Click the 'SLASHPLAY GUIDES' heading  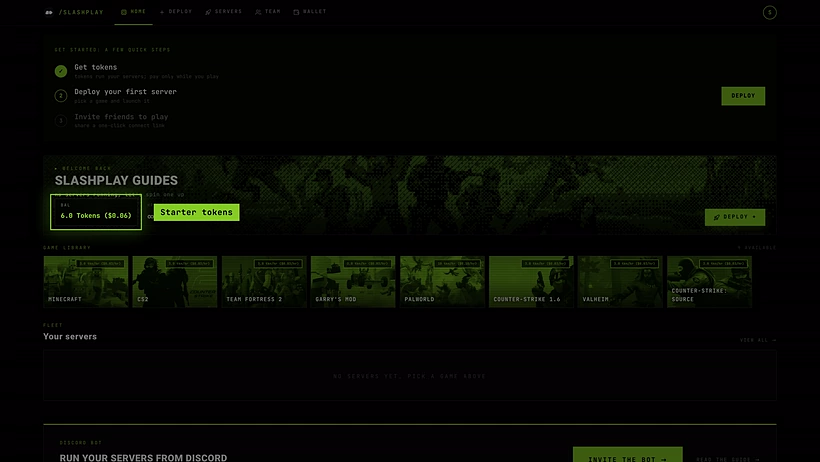point(116,181)
